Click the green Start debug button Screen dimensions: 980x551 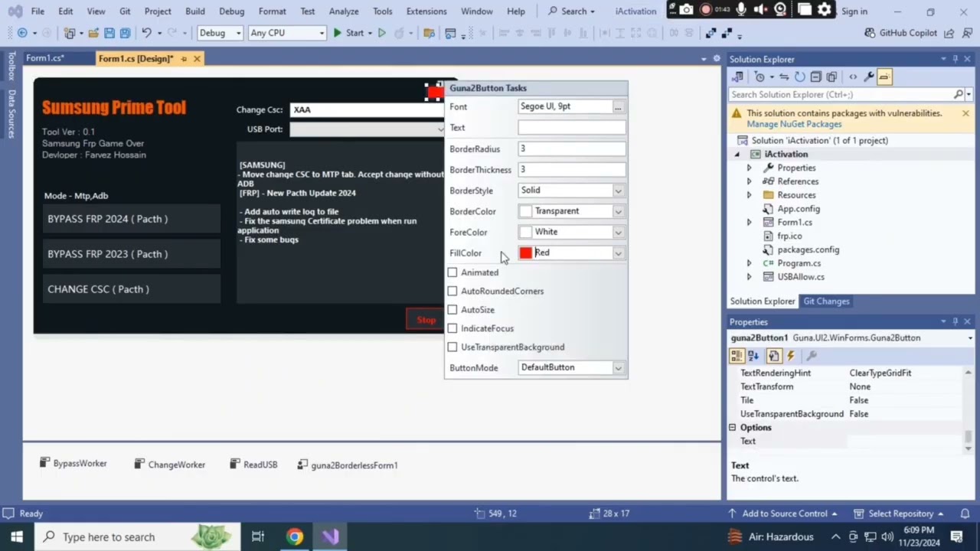(348, 33)
